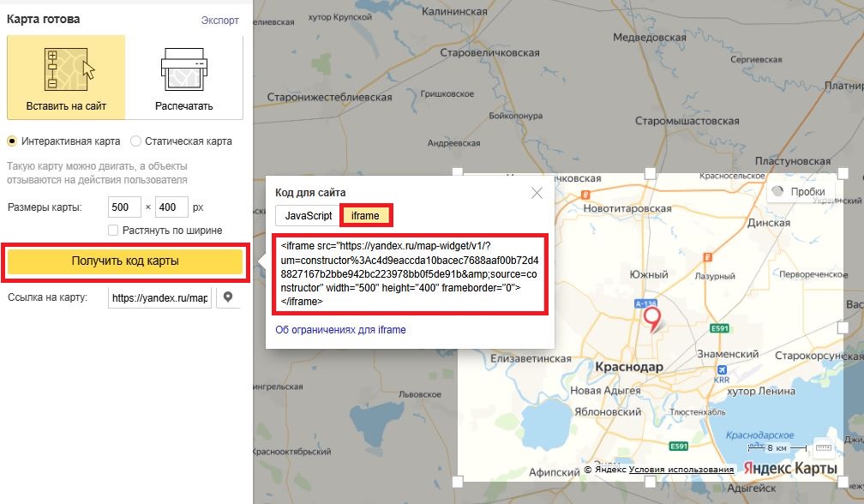Click the "Динская" label on map

tap(769, 223)
